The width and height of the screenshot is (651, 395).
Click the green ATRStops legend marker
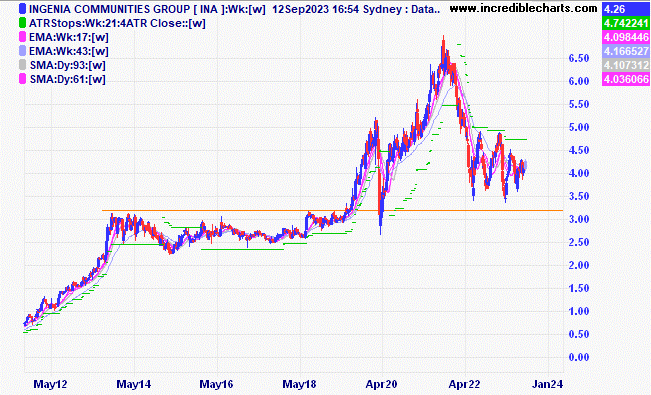click(x=22, y=23)
